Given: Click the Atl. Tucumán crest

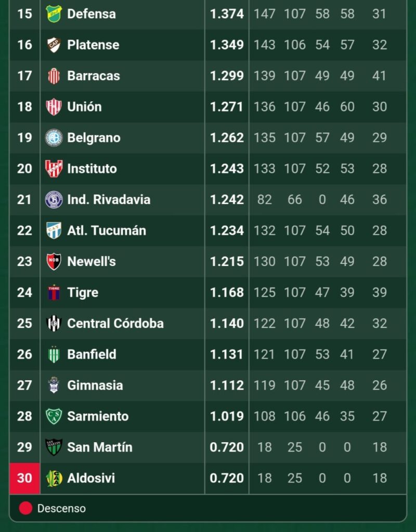Looking at the screenshot, I should pos(54,230).
